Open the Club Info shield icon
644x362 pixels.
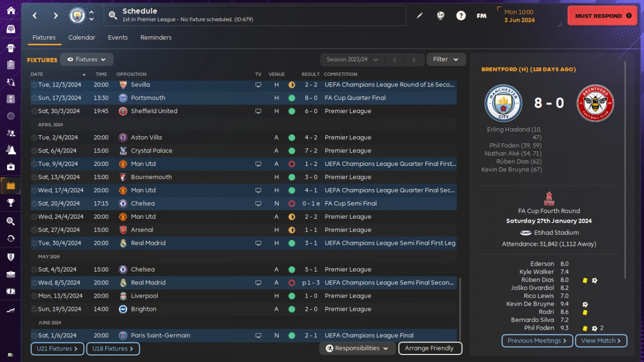(11, 257)
